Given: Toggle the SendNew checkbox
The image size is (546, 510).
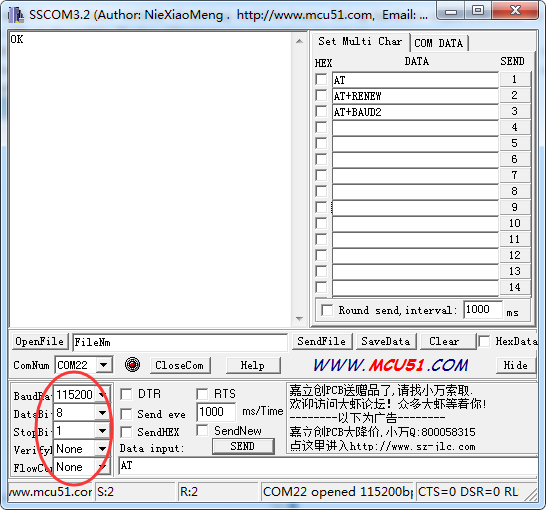Looking at the screenshot, I should point(202,430).
